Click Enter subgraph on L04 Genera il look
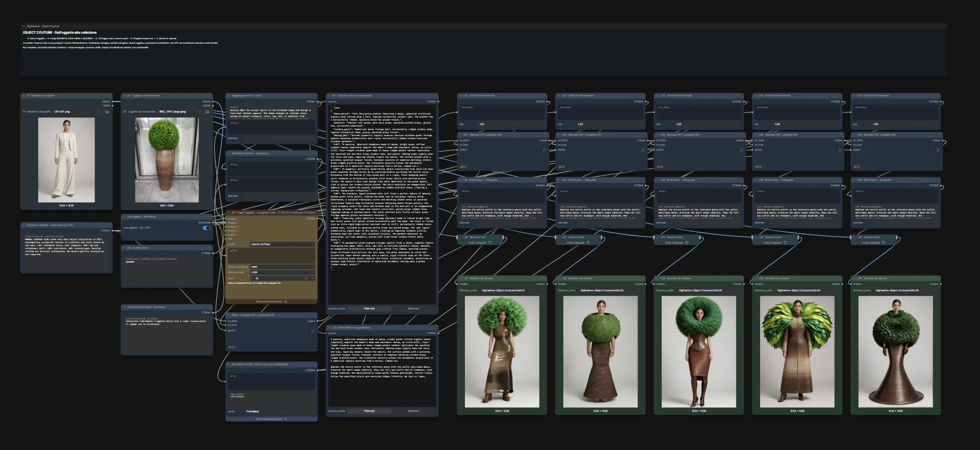980x450 pixels. [775, 243]
